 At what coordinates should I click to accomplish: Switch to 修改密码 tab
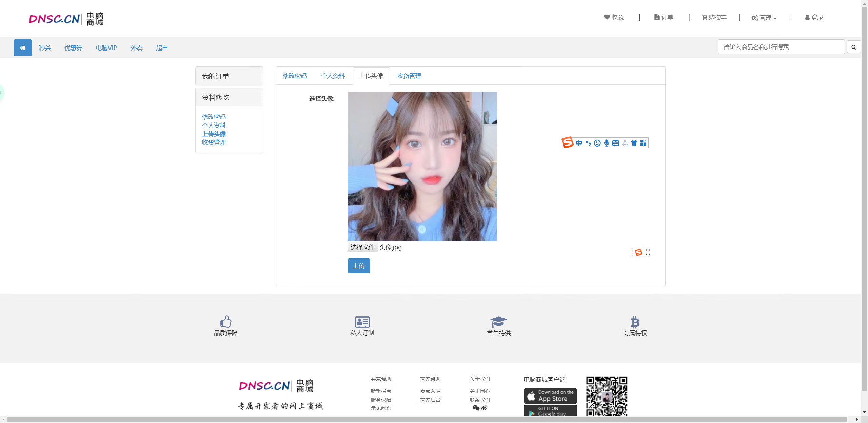[x=295, y=76]
